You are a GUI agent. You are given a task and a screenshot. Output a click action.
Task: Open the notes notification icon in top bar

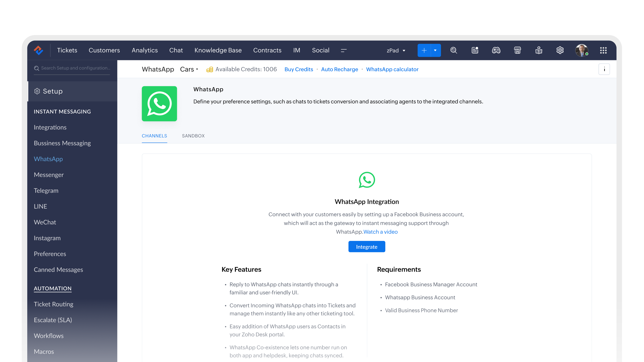475,50
